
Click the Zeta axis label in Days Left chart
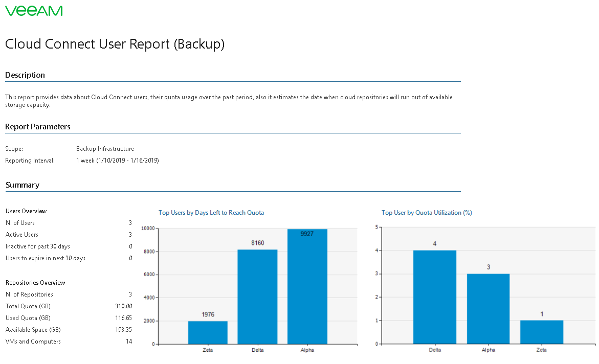coord(208,350)
